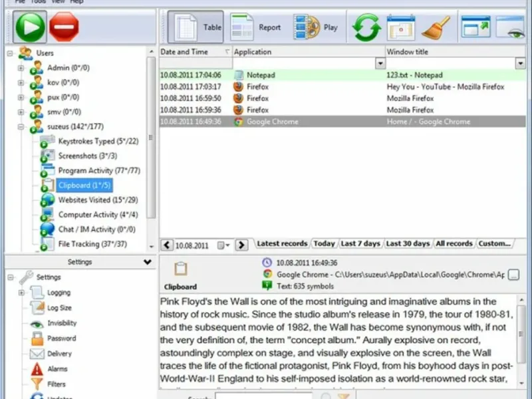Expand the Logging settings node
This screenshot has width=532, height=399.
tap(21, 293)
